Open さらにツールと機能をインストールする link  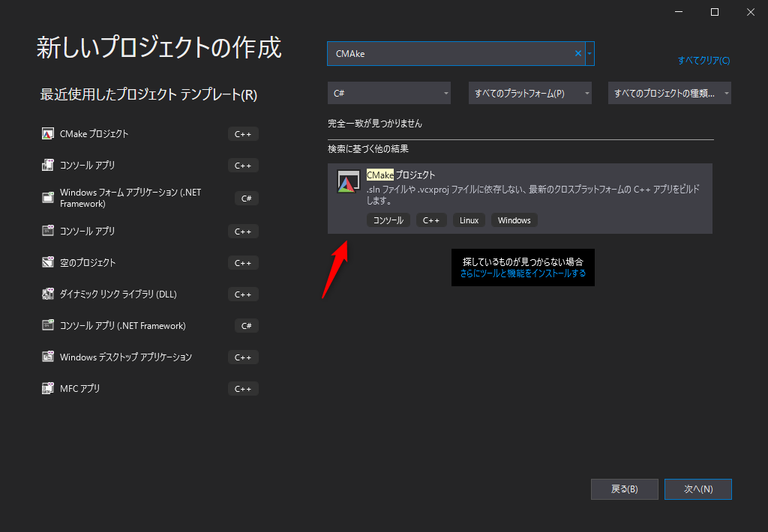(x=523, y=274)
